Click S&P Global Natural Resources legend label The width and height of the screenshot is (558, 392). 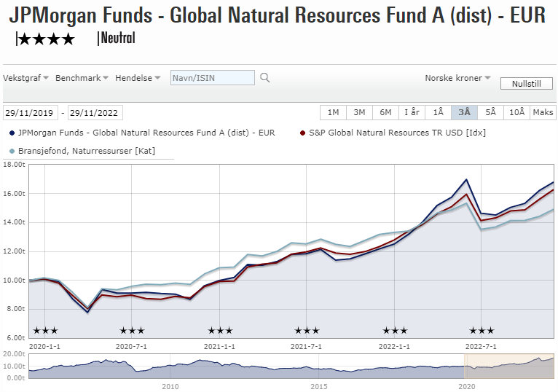[397, 133]
